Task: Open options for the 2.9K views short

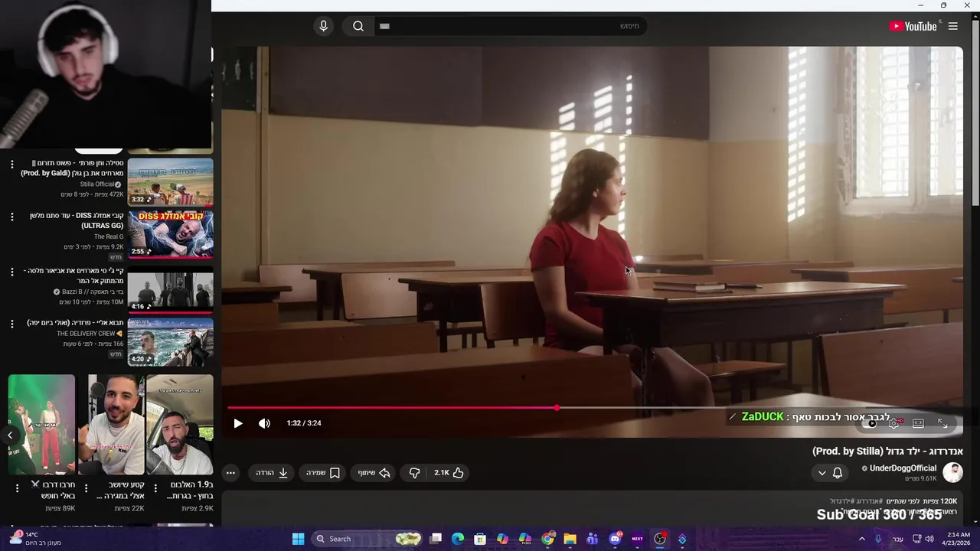Action: point(155,487)
